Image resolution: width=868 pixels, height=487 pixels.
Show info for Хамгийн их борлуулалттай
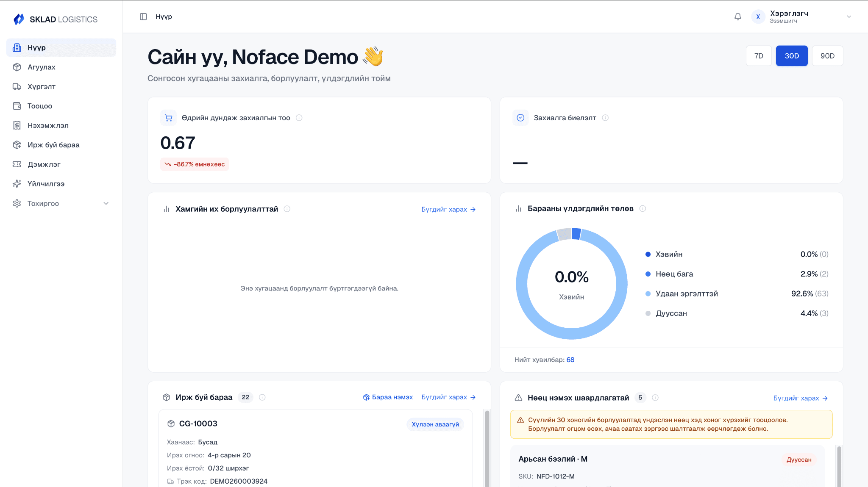(x=287, y=209)
